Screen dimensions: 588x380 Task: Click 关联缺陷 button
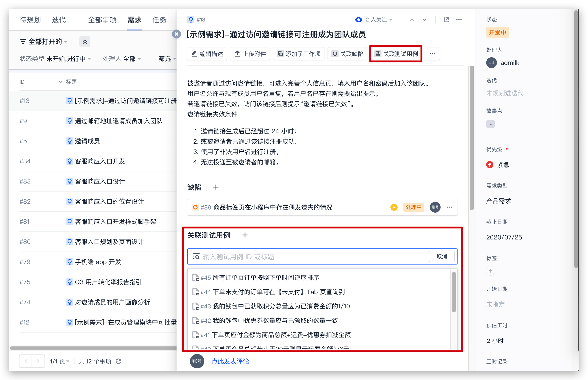347,54
